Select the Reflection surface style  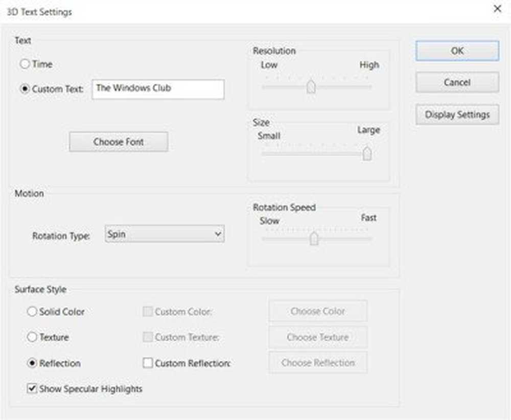(32, 363)
